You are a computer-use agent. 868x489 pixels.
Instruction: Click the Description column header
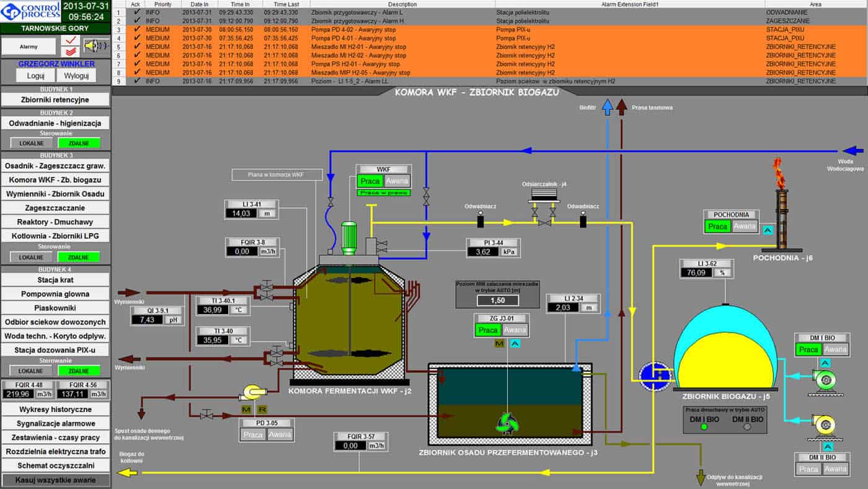402,4
